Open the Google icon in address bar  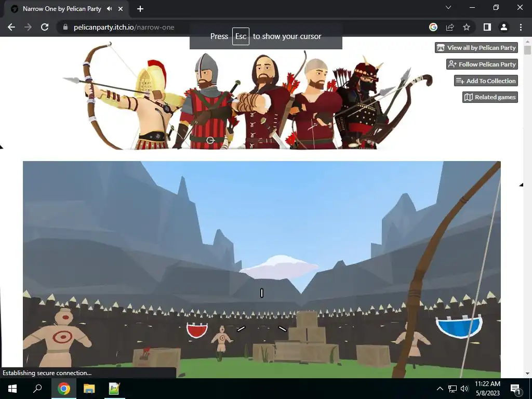[433, 27]
